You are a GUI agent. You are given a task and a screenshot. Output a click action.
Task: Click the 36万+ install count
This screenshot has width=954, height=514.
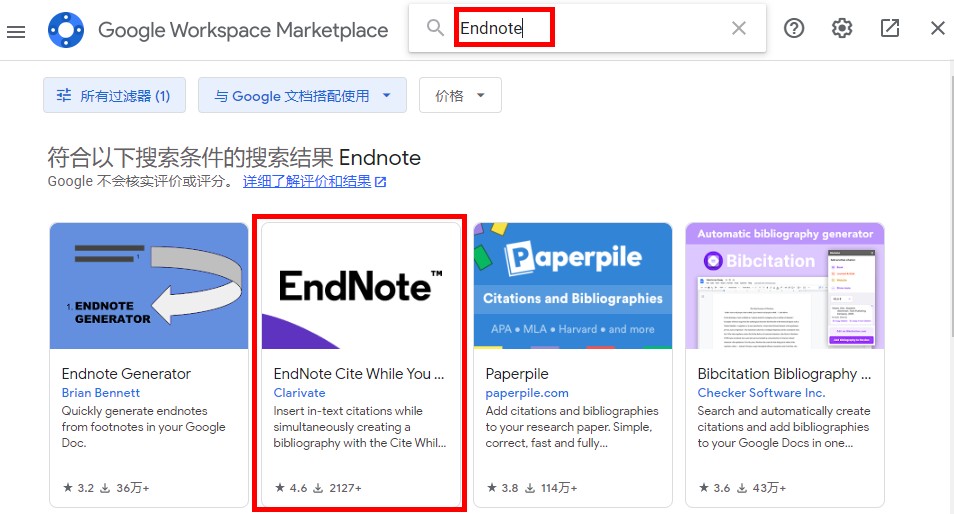[125, 488]
